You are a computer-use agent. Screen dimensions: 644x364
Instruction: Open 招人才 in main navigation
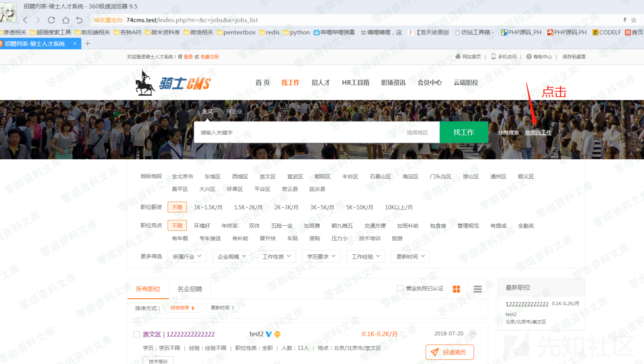321,82
